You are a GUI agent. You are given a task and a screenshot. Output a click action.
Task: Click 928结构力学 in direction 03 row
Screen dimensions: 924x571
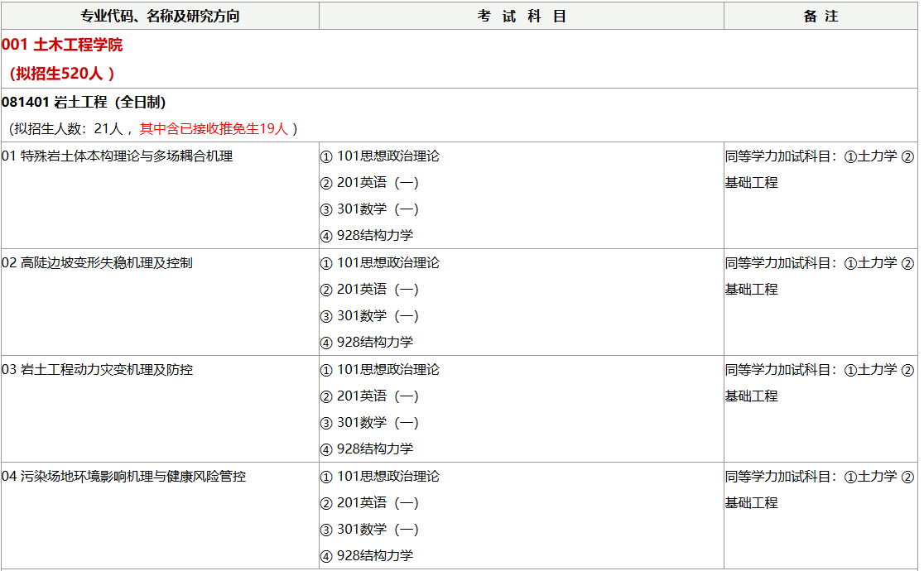point(375,449)
